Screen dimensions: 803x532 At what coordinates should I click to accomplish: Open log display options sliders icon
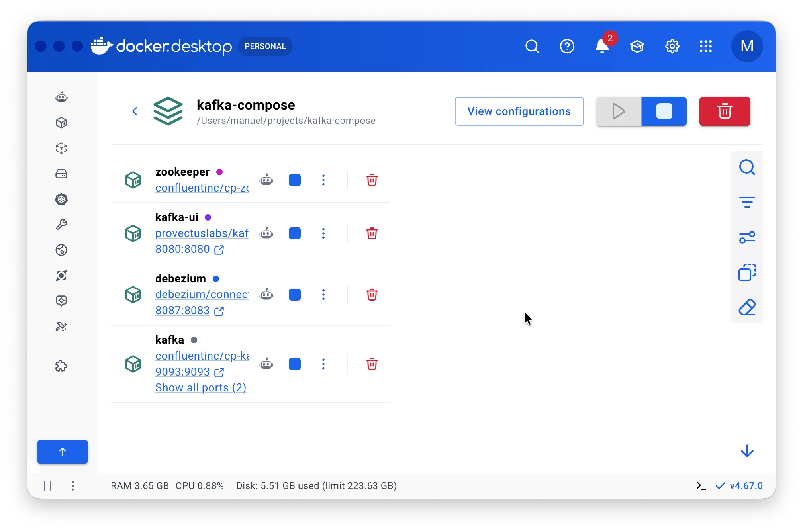[x=747, y=237]
